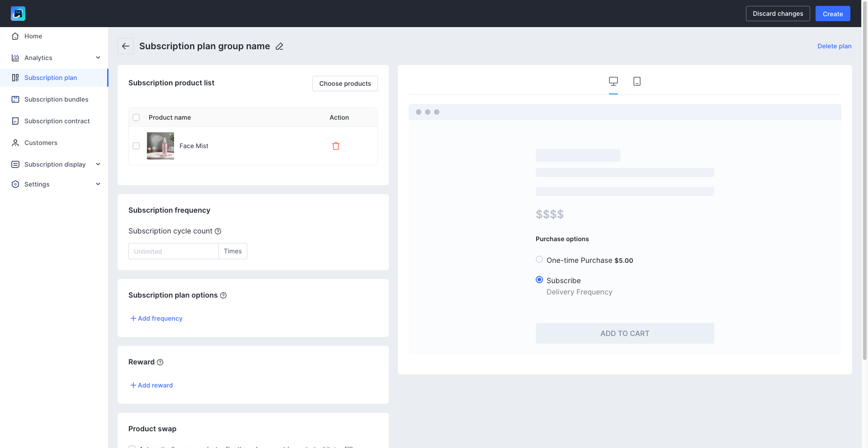Click the Create button
Image resolution: width=868 pixels, height=448 pixels.
(x=833, y=14)
